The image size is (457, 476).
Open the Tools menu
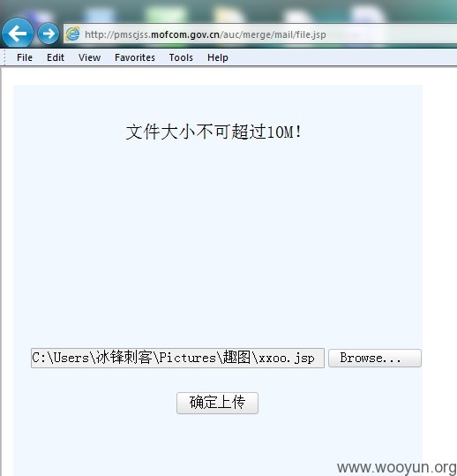pos(181,57)
